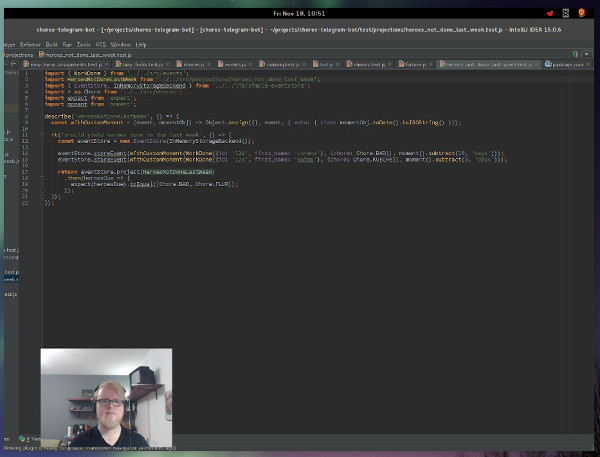Close the events.js tab
The height and width of the screenshot is (457, 600).
tap(250, 64)
